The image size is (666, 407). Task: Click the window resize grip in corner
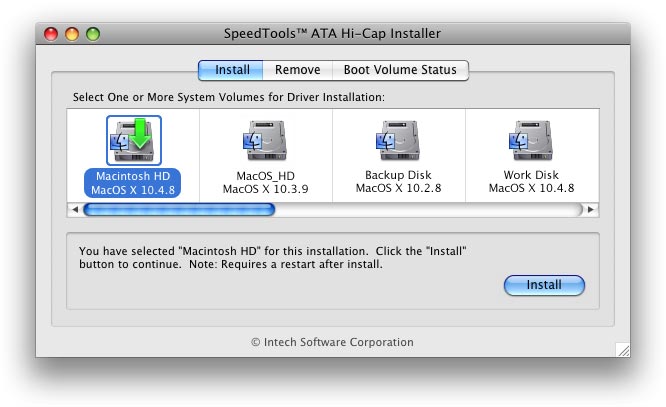(622, 349)
